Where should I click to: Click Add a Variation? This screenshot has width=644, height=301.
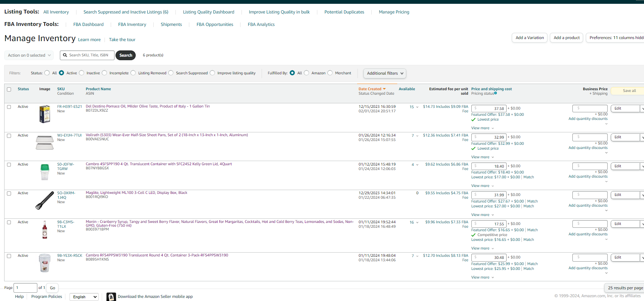click(529, 38)
